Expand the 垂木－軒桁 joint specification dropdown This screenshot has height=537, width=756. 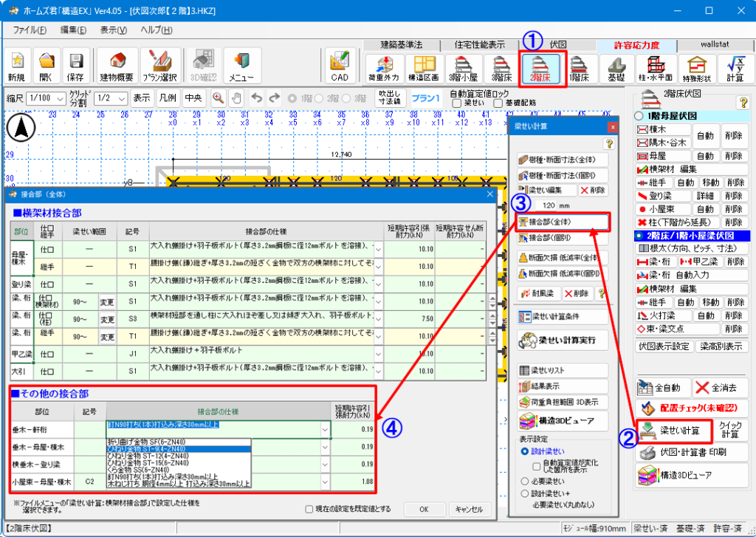point(324,428)
